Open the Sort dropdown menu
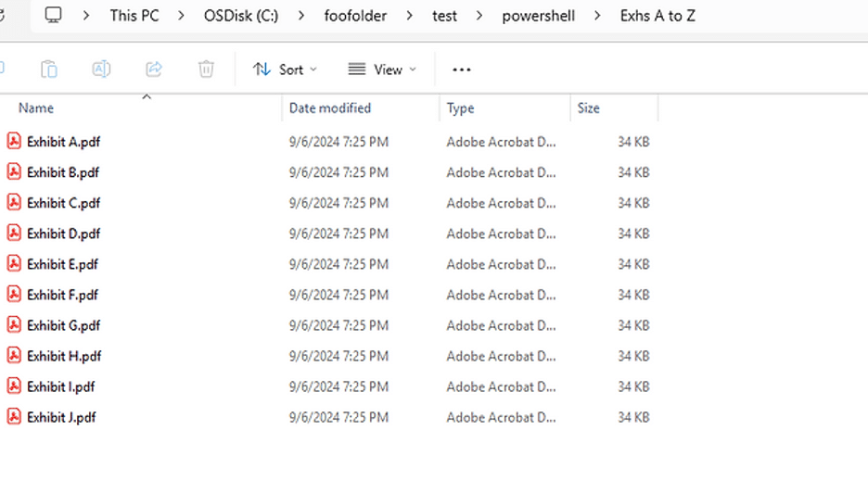The width and height of the screenshot is (868, 493). [285, 70]
